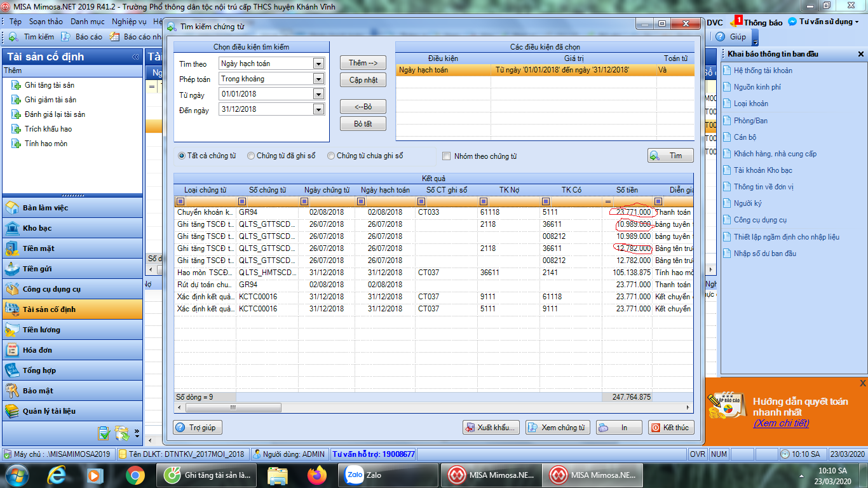Open Firefox from taskbar
The image size is (868, 488).
[316, 475]
